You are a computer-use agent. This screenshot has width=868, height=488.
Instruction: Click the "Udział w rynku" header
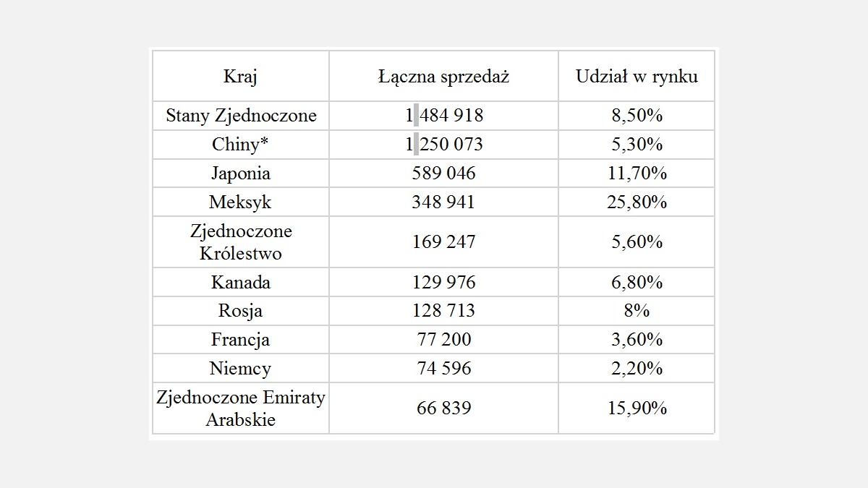click(x=637, y=77)
